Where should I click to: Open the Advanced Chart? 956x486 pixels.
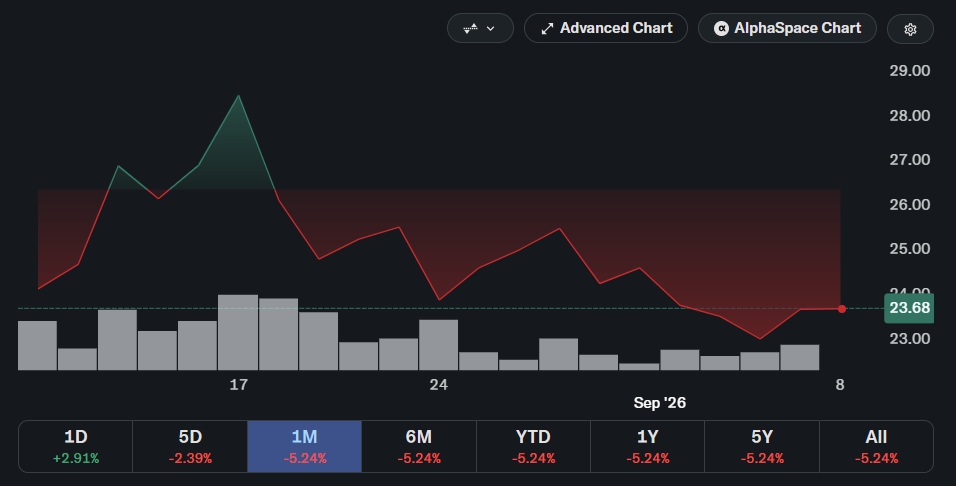pos(605,28)
